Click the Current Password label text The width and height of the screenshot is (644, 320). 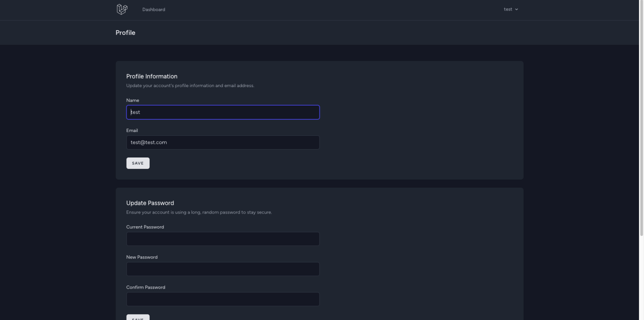(145, 227)
